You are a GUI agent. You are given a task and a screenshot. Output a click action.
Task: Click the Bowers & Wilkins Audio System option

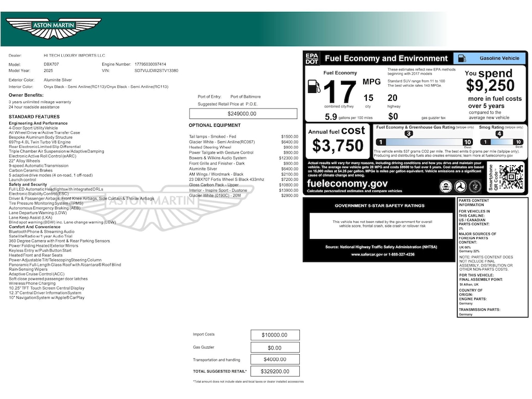point(218,158)
